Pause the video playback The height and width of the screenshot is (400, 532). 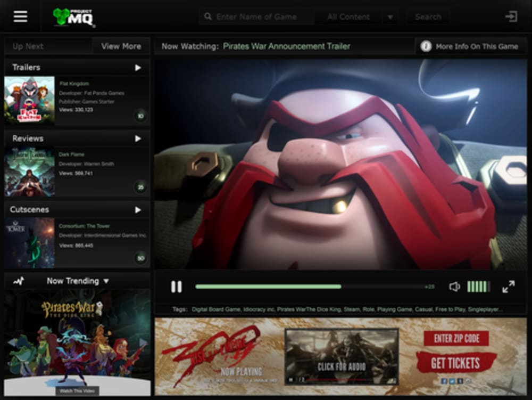(x=176, y=287)
